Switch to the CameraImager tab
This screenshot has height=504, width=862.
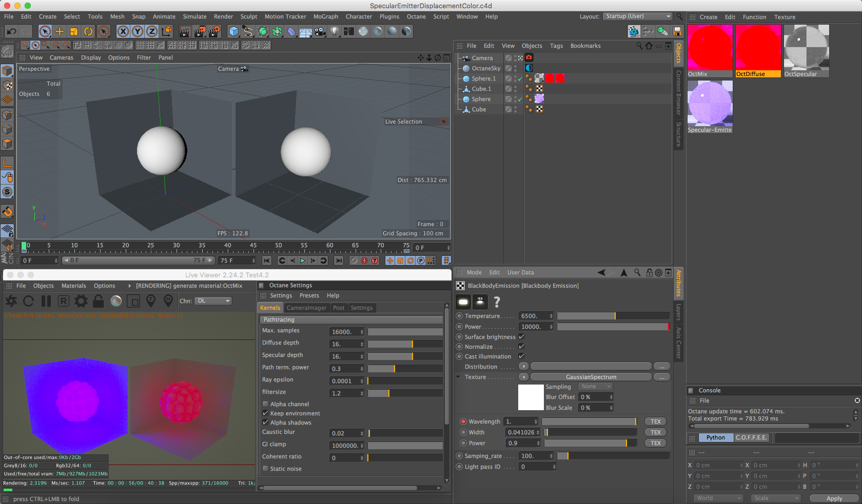pyautogui.click(x=306, y=308)
